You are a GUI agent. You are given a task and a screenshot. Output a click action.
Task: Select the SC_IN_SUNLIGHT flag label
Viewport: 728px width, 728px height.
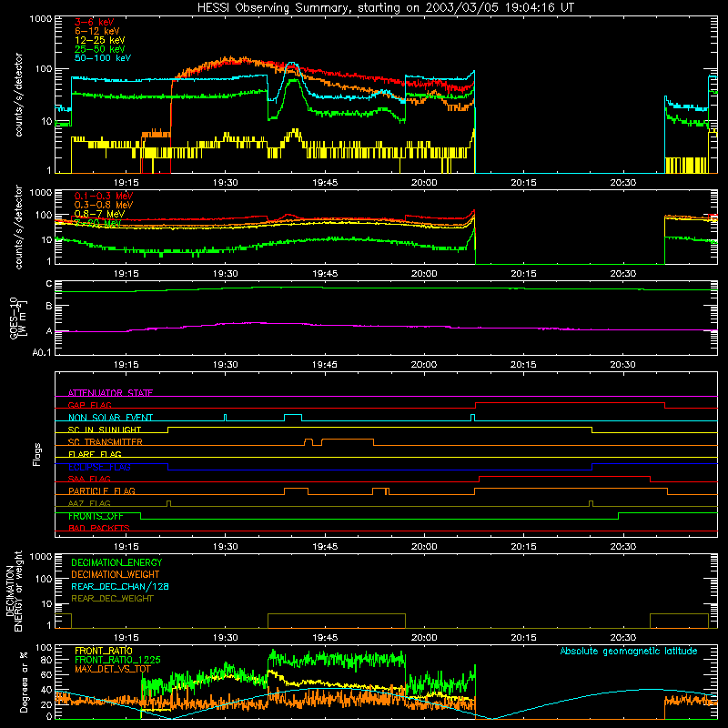[x=105, y=430]
